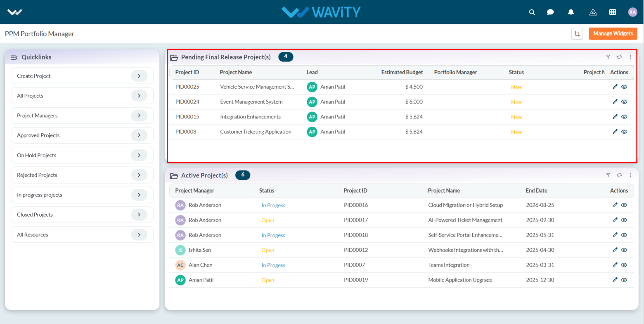Edit project PID0008
The image size is (644, 324).
(x=615, y=131)
